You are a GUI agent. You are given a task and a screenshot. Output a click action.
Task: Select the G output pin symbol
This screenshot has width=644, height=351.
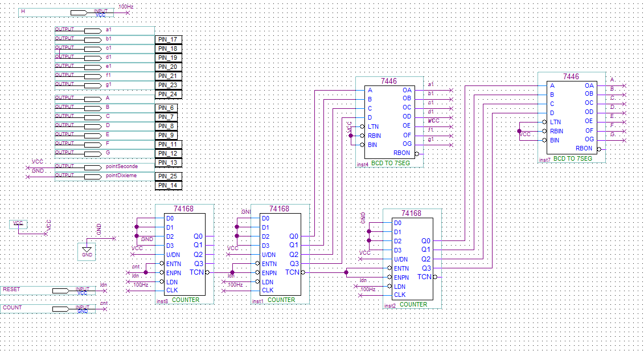pyautogui.click(x=91, y=153)
